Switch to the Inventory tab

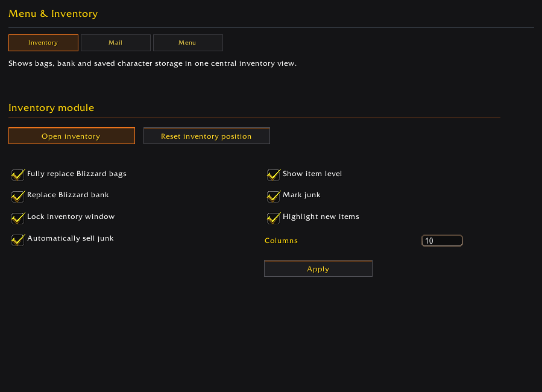(x=43, y=43)
